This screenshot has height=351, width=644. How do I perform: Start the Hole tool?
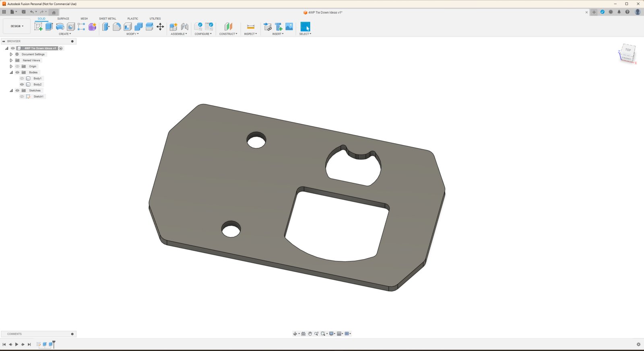71,27
